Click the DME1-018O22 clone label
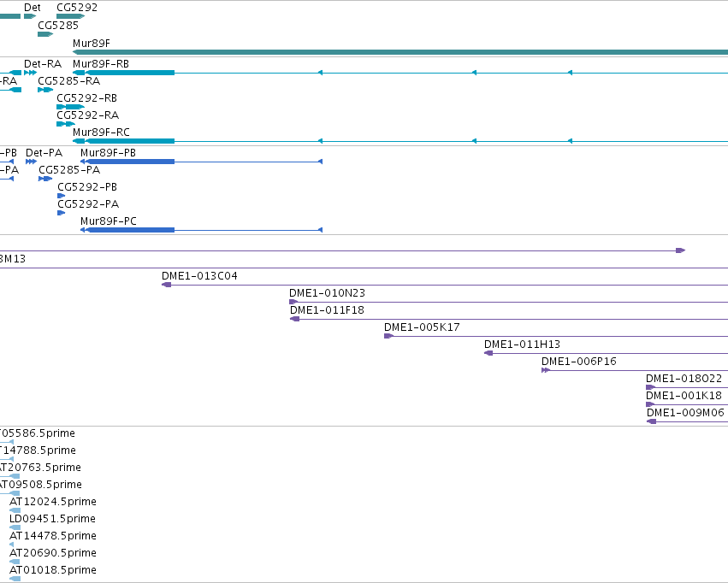The height and width of the screenshot is (583, 728). click(x=684, y=379)
